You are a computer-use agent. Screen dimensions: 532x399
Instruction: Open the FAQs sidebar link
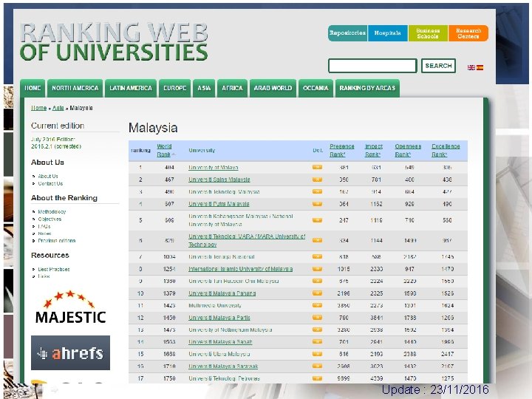pyautogui.click(x=44, y=226)
